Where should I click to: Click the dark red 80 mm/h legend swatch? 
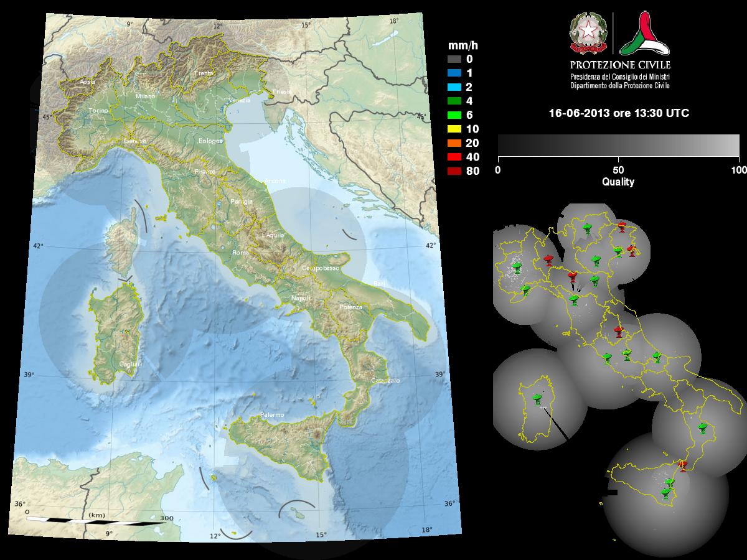454,171
